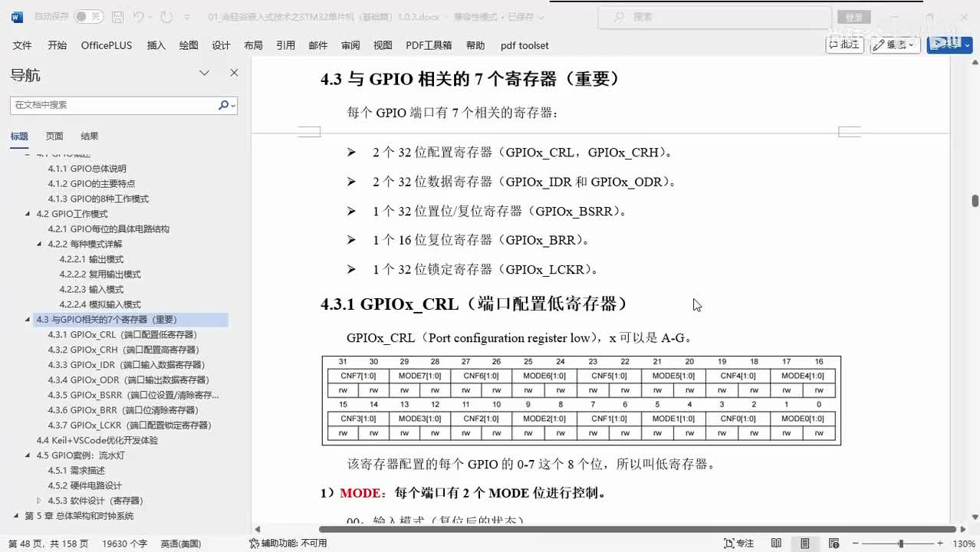980x552 pixels.
Task: Switch to print layout view icon
Action: click(x=804, y=543)
